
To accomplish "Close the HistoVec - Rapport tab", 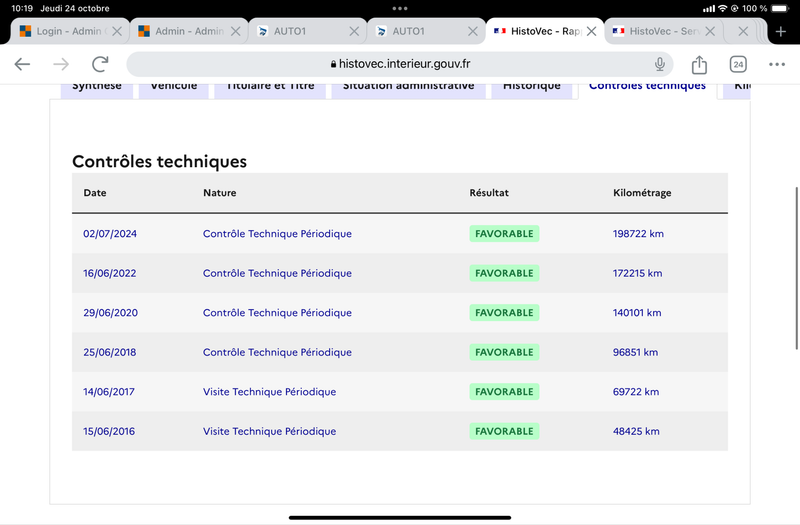I will [x=591, y=32].
